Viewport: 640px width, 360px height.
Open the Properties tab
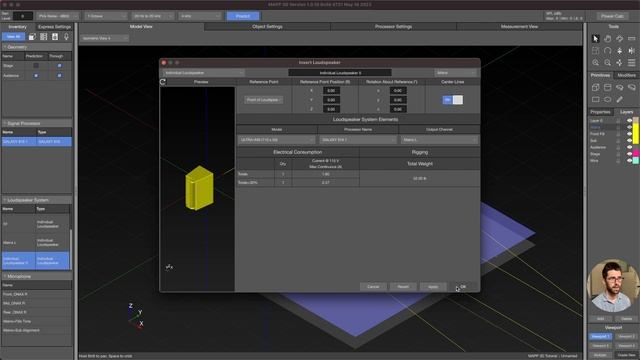tap(600, 112)
